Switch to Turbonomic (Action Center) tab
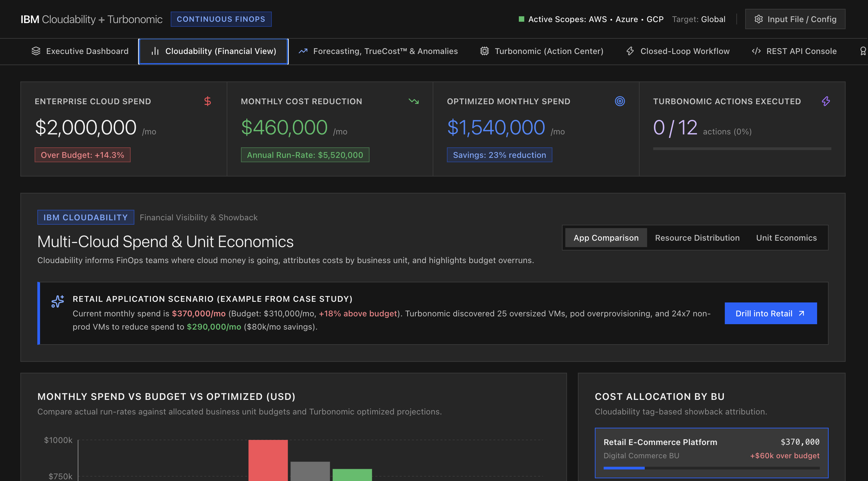Image resolution: width=868 pixels, height=481 pixels. pos(542,51)
